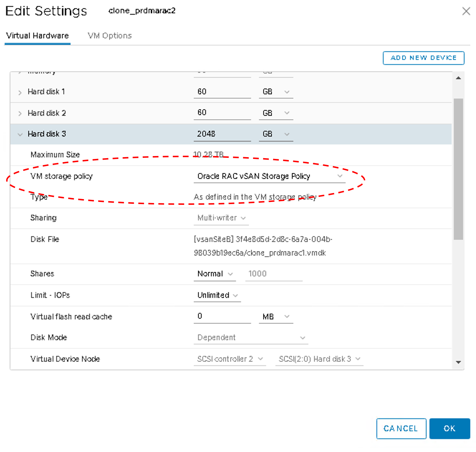Click Virtual flash read cache value field
The height and width of the screenshot is (452, 476).
pos(222,316)
